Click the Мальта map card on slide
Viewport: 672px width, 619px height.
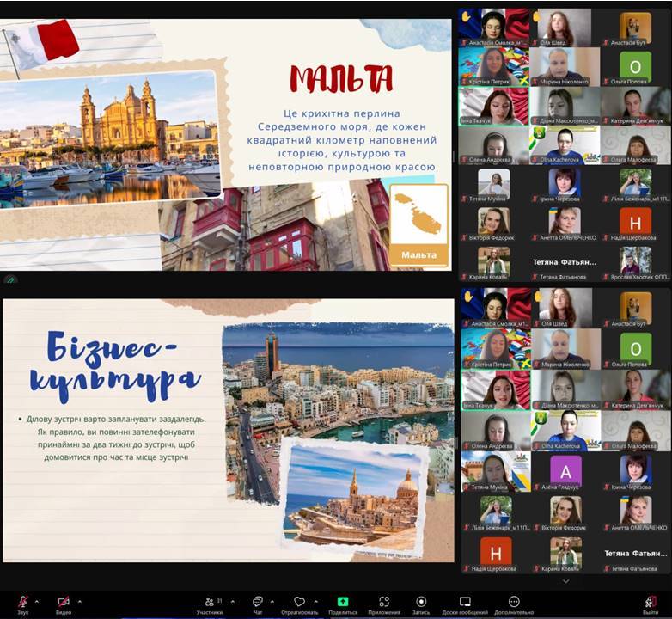(418, 224)
